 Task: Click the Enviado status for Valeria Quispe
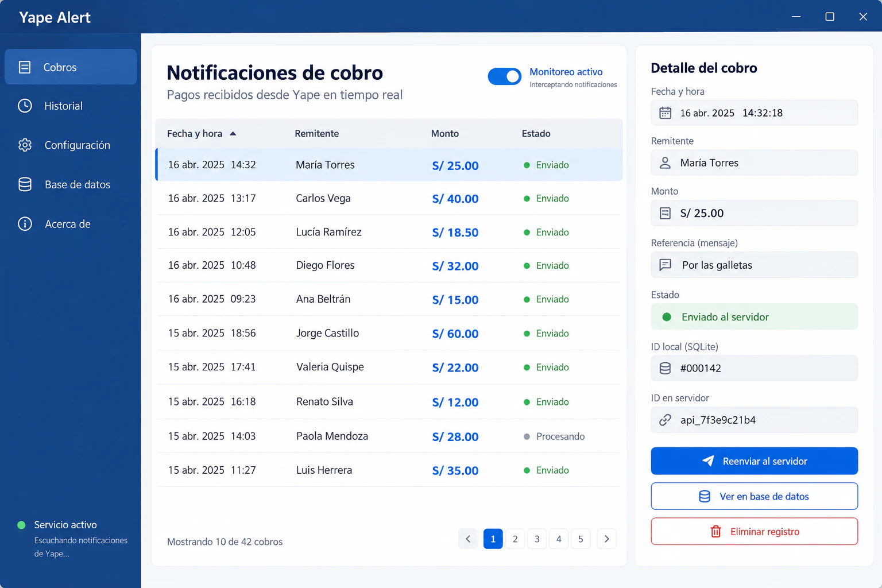(546, 367)
